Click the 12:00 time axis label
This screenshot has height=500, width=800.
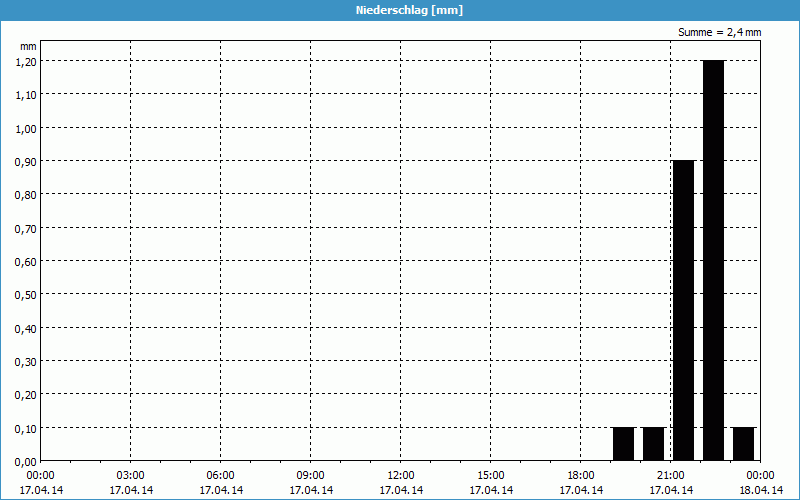pos(401,475)
